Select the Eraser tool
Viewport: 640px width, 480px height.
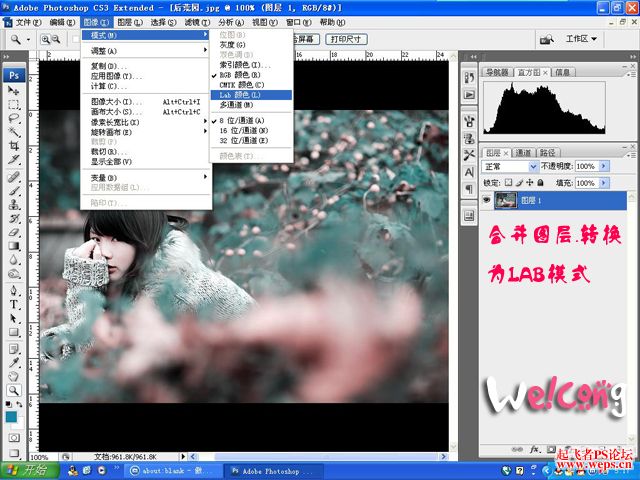14,233
